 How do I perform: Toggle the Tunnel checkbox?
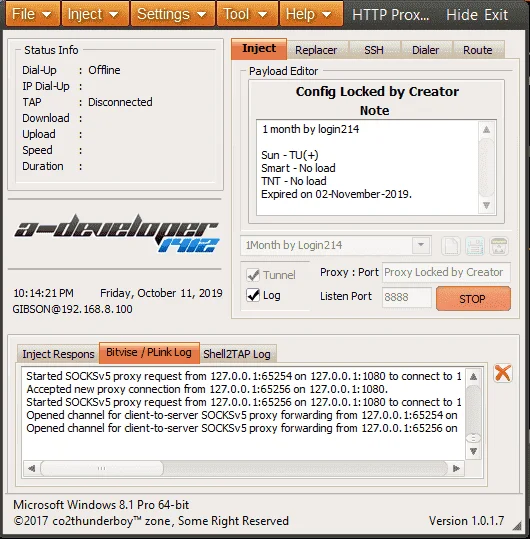click(x=253, y=275)
